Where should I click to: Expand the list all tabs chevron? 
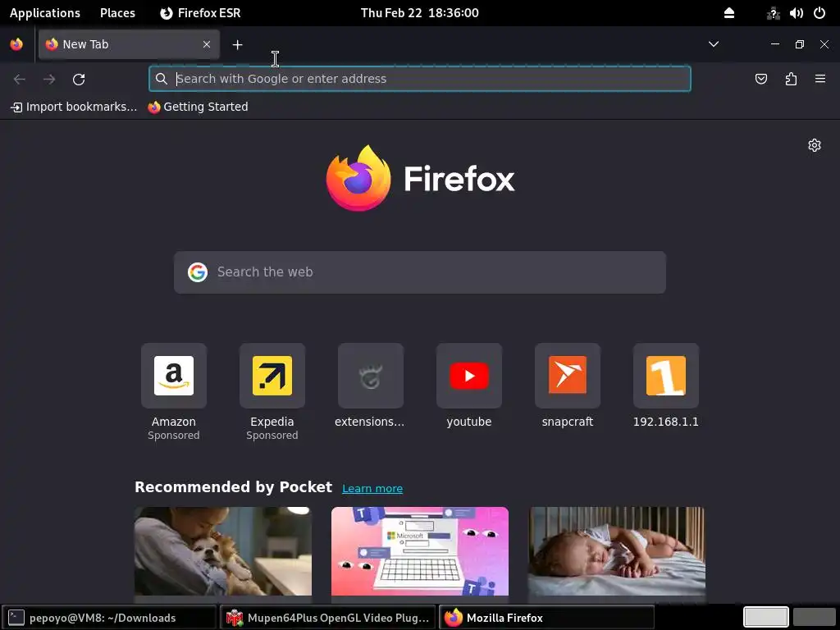click(714, 44)
